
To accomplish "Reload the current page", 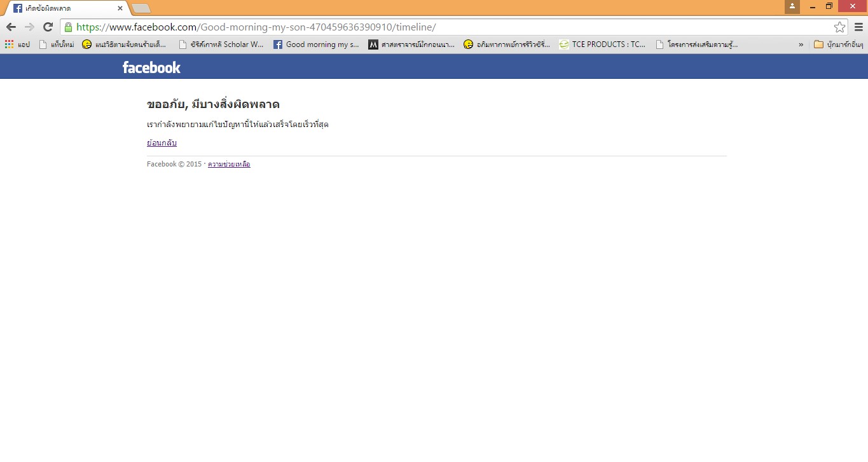I will click(48, 27).
